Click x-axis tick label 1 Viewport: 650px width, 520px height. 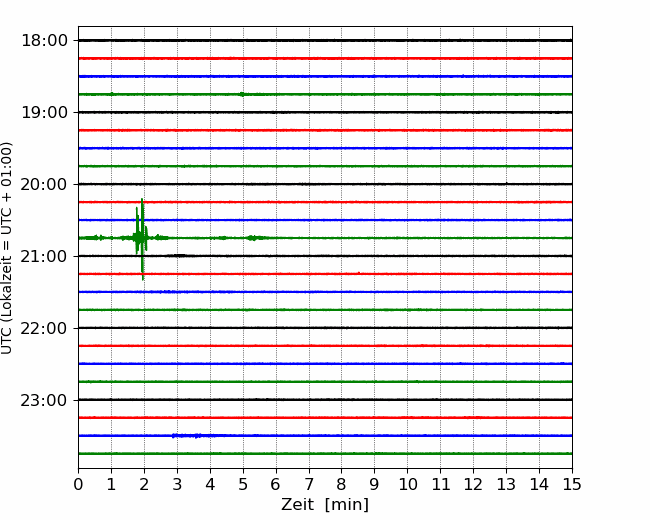111,484
